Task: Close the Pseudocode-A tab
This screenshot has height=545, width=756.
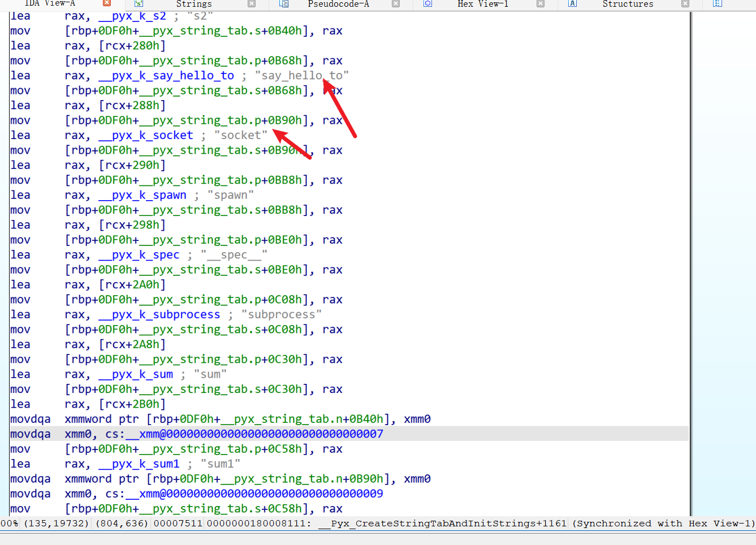Action: 396,3
